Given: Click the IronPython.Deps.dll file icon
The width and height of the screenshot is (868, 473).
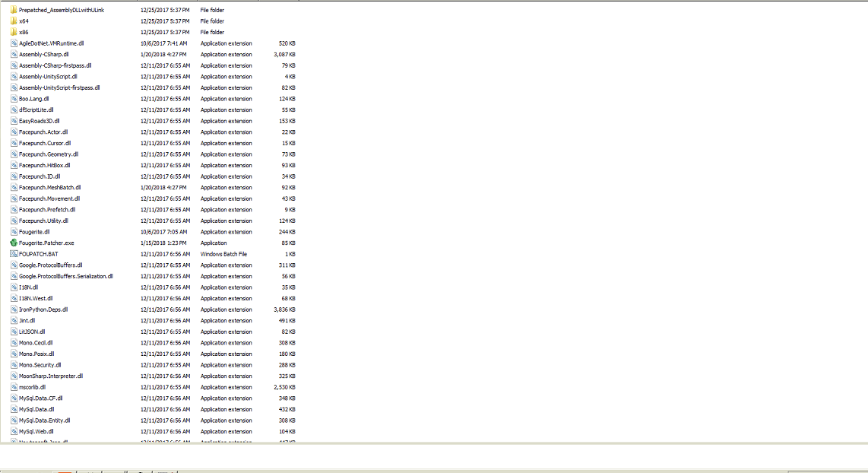Looking at the screenshot, I should click(14, 310).
